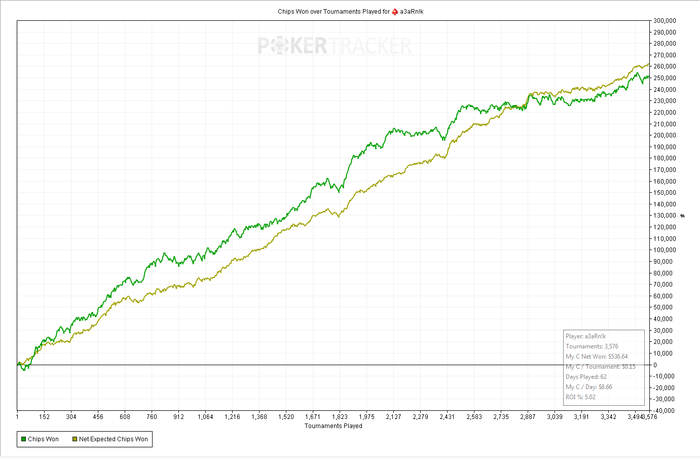This screenshot has height=458, width=700.
Task: Click 'My C Net Won: $536.64' in info box
Action: point(597,357)
